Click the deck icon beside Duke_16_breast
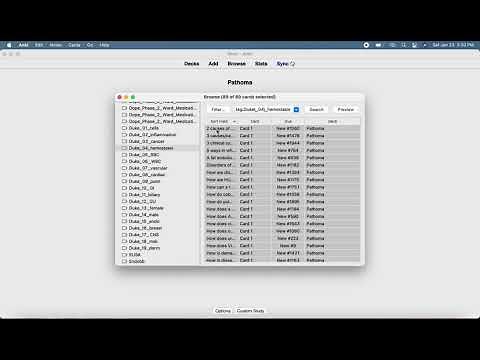 [x=124, y=228]
